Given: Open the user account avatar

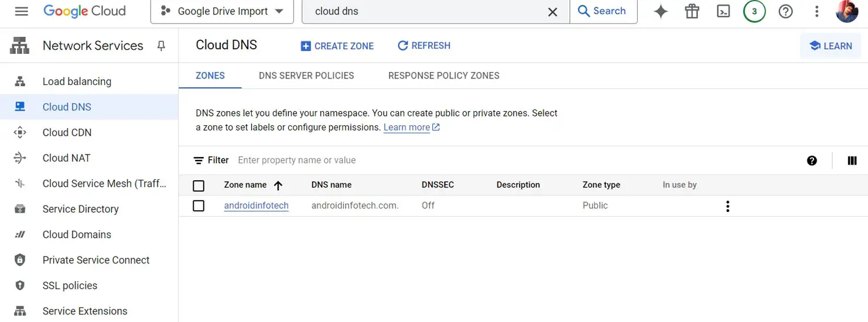Looking at the screenshot, I should coord(847,11).
